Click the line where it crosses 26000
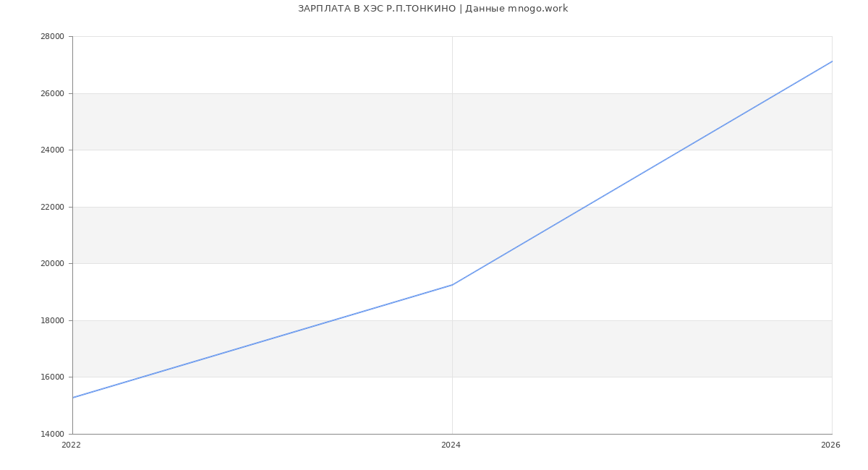 [778, 93]
